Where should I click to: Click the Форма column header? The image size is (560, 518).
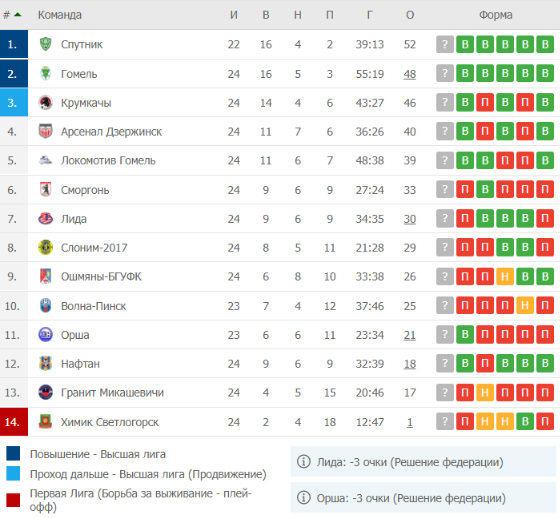pos(496,15)
